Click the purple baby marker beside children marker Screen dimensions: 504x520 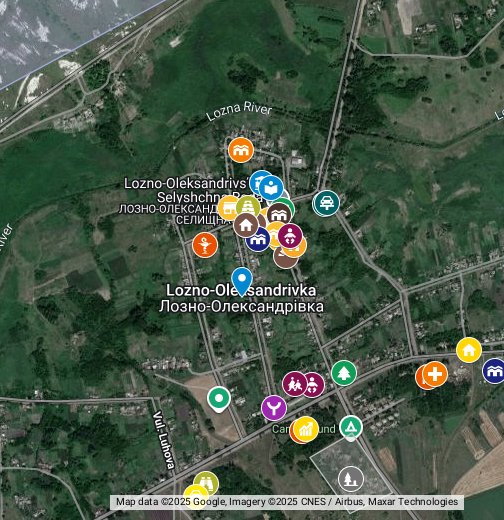314,385
